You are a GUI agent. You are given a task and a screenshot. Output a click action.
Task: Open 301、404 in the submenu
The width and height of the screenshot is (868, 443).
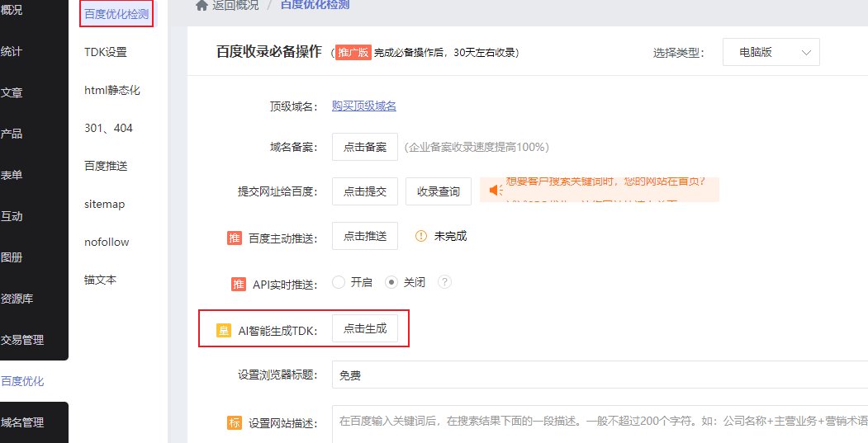pyautogui.click(x=108, y=128)
